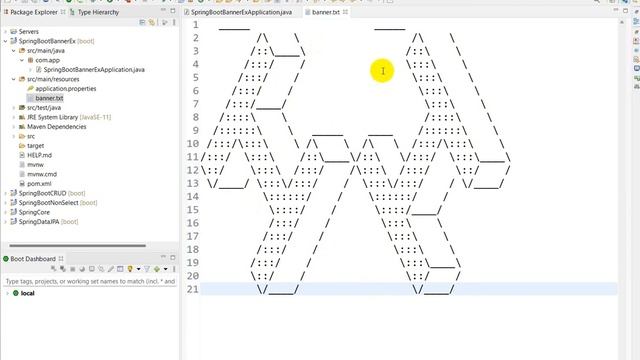Image resolution: width=640 pixels, height=360 pixels.
Task: Click Boot Dashboard link icon
Action: pyautogui.click(x=101, y=269)
